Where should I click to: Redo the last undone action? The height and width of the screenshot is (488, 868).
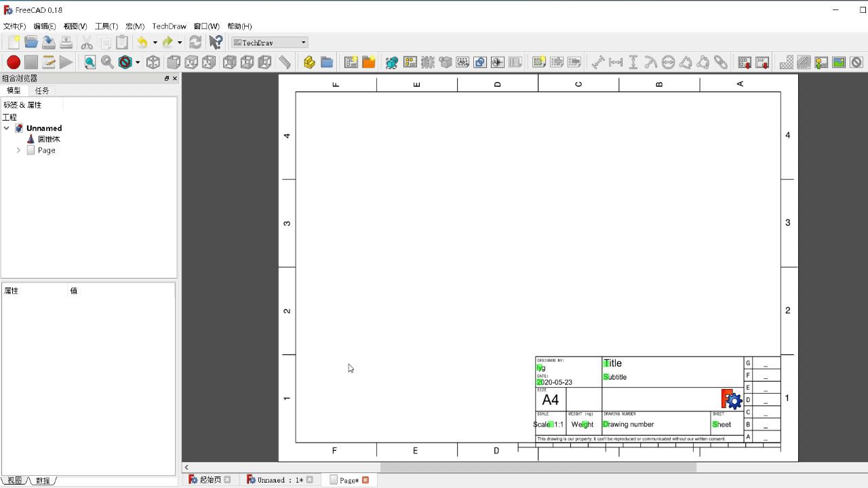[x=167, y=42]
